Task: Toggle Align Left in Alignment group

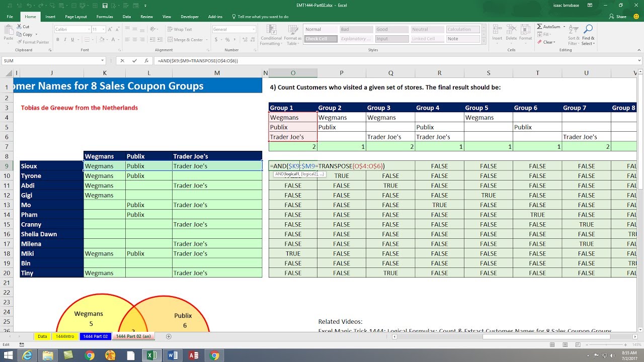Action: [127, 40]
